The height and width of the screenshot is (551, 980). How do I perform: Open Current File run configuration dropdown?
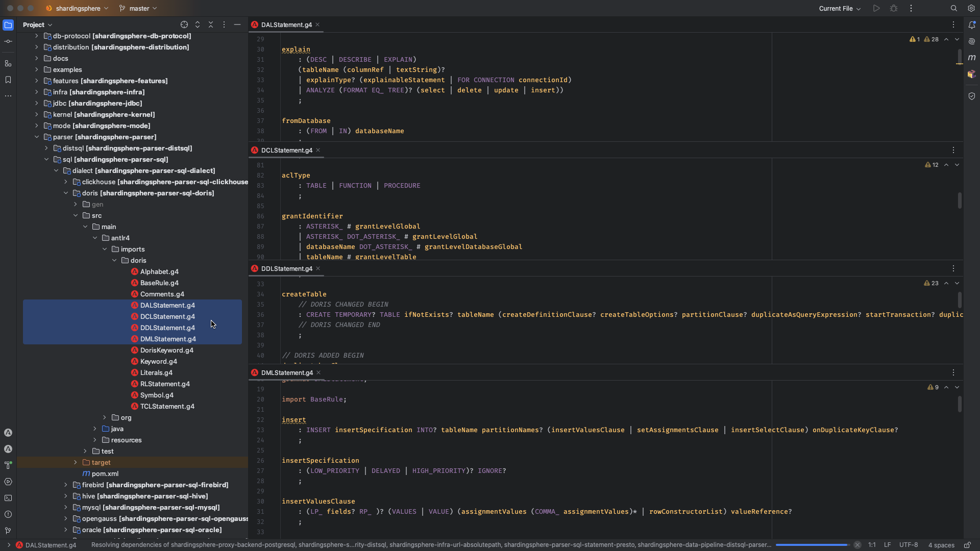[x=840, y=8]
